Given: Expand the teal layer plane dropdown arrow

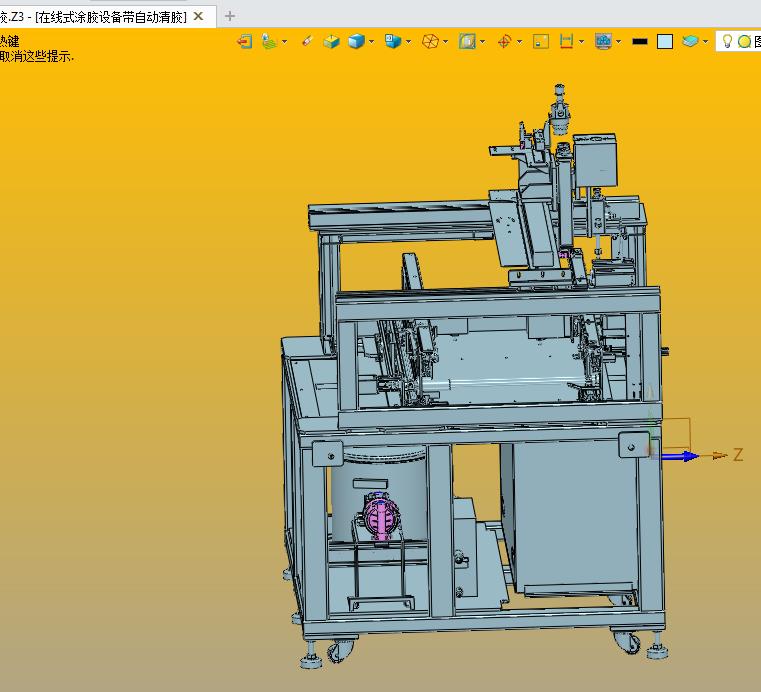Looking at the screenshot, I should (x=706, y=42).
